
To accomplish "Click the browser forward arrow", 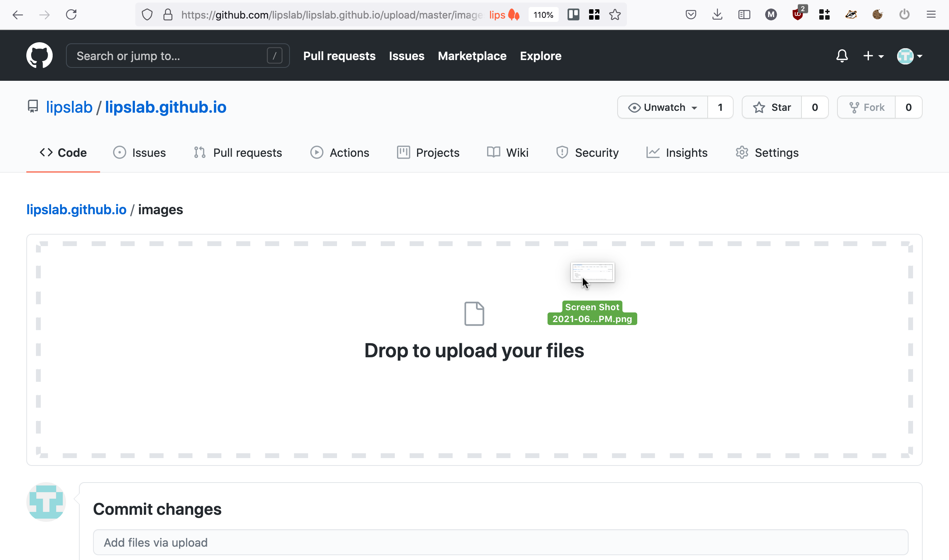I will 44,15.
